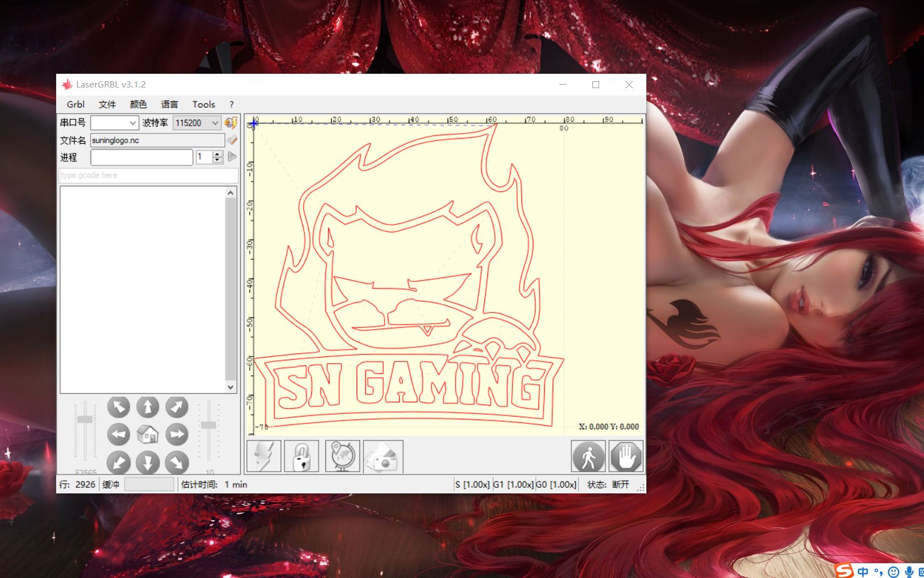Send laser to home position
Screen dimensions: 924x578
(148, 435)
